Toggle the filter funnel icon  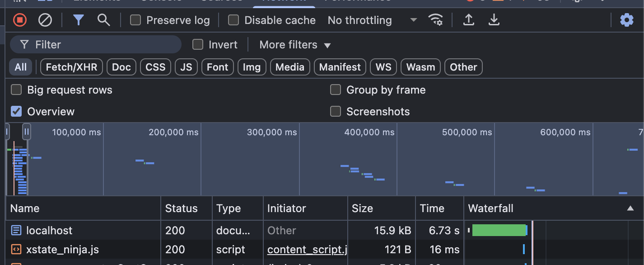[x=79, y=20]
